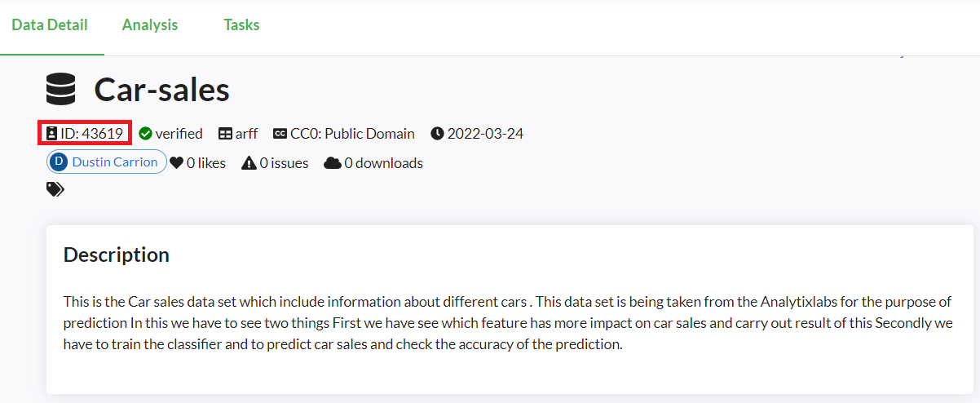Open the Analysis tab

click(x=150, y=25)
